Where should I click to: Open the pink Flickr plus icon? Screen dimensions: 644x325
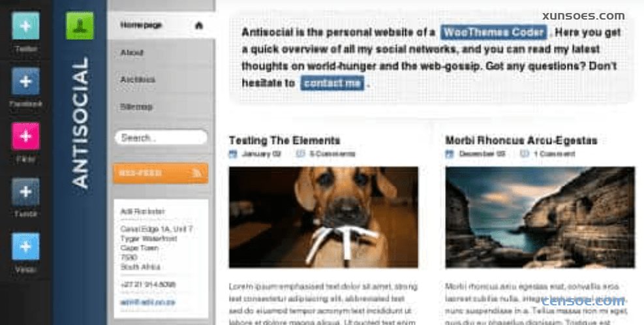[x=25, y=136]
